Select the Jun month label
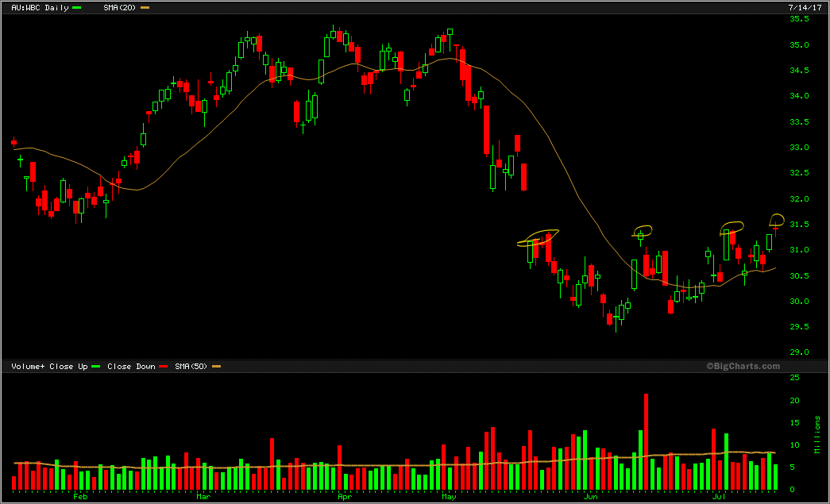The width and height of the screenshot is (830, 504). click(590, 497)
